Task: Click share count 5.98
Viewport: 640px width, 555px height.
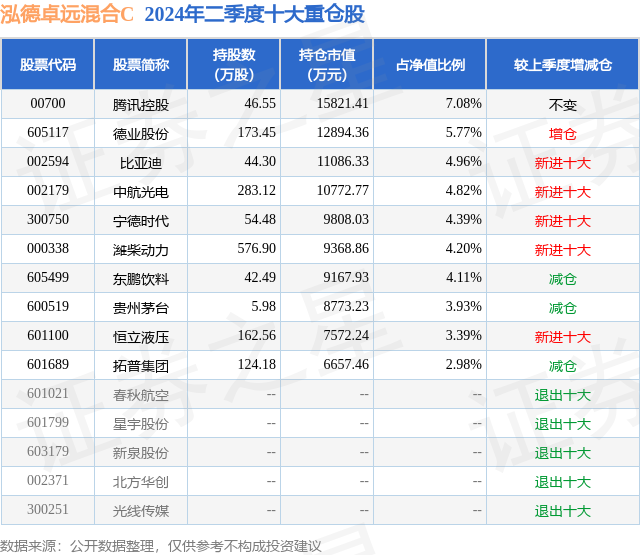Action: 264,306
